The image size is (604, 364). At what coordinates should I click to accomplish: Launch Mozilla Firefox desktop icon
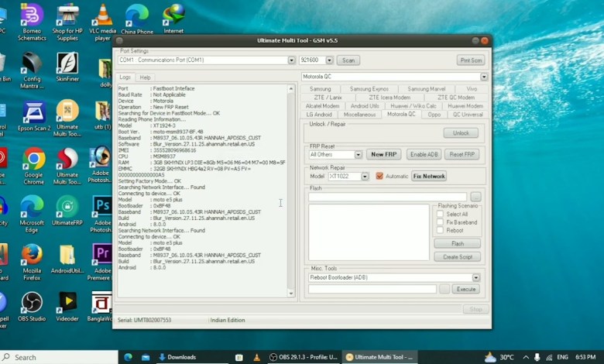coord(32,262)
